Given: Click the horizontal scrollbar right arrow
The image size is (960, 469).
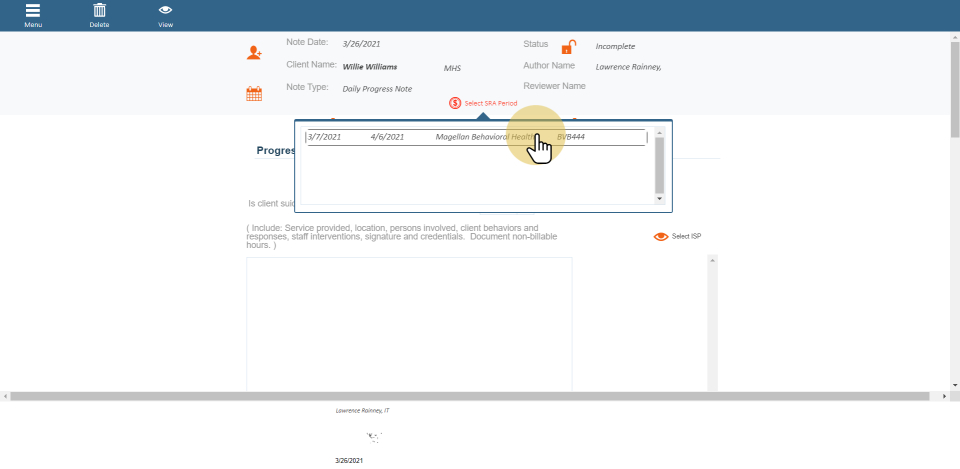Looking at the screenshot, I should pos(945,396).
